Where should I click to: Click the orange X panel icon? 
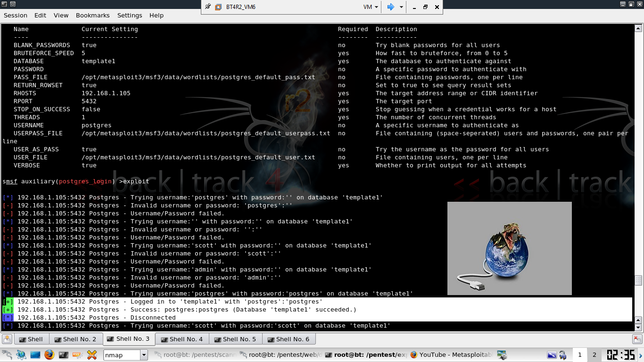click(92, 354)
